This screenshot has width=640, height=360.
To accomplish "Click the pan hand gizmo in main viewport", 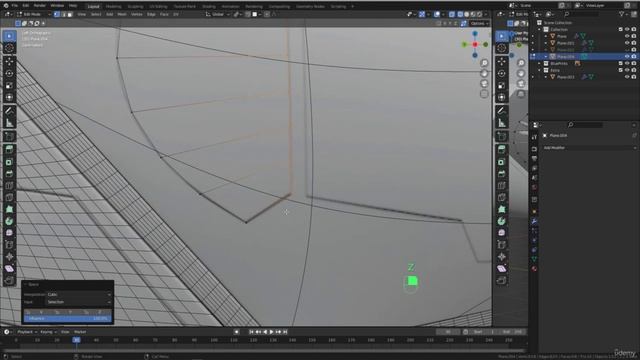I will 484,73.
